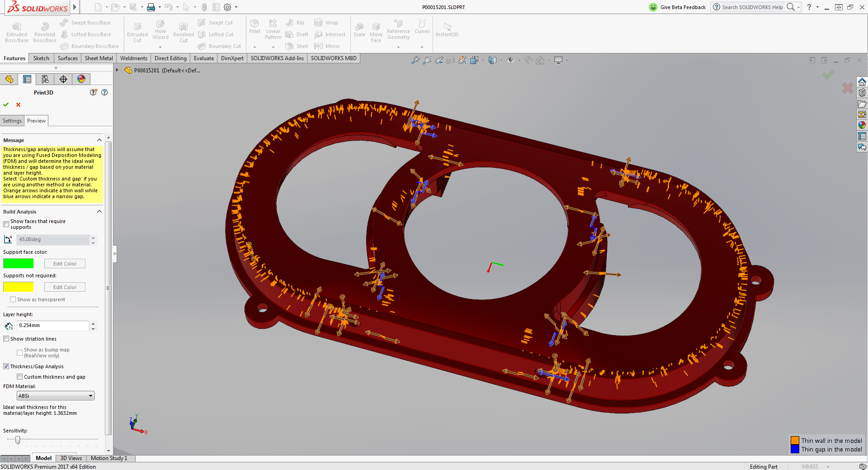Enable Show faces that require supports

click(6, 224)
